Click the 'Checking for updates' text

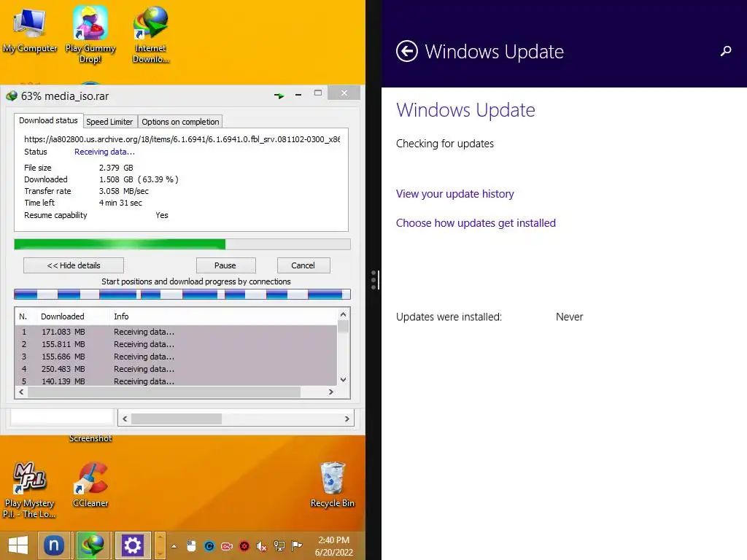[x=445, y=144]
